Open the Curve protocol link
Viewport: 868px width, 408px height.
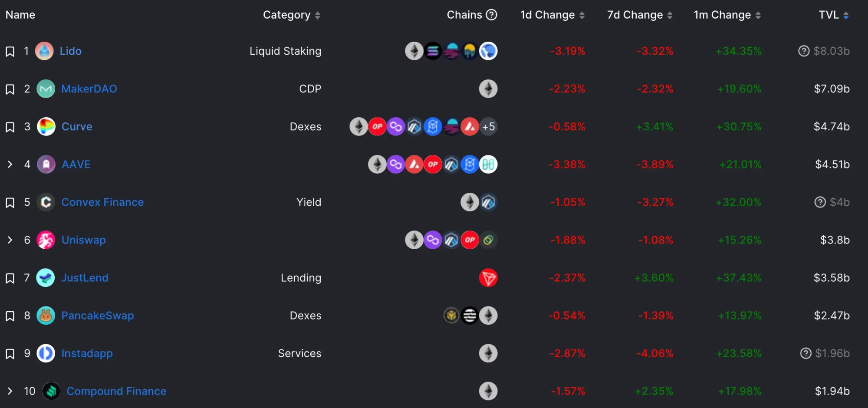[77, 127]
